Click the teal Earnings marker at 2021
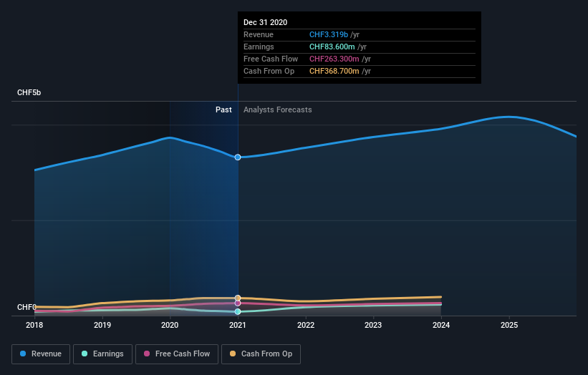The height and width of the screenshot is (375, 588). [x=238, y=312]
